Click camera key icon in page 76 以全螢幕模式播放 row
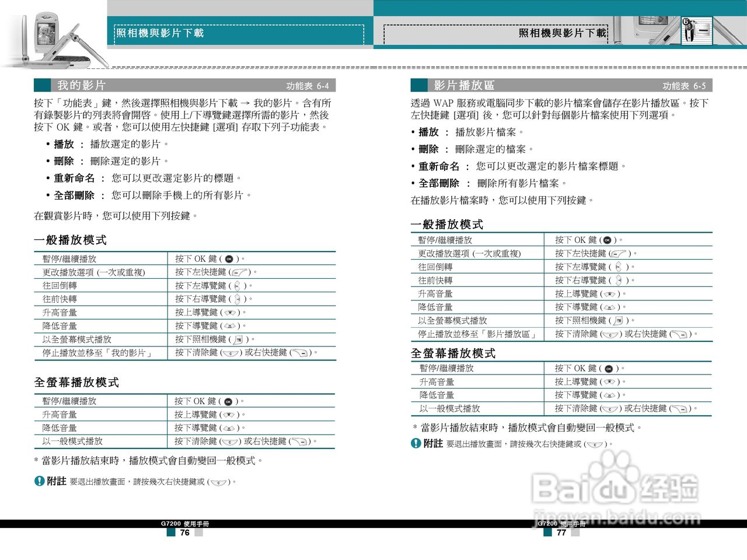 click(238, 339)
